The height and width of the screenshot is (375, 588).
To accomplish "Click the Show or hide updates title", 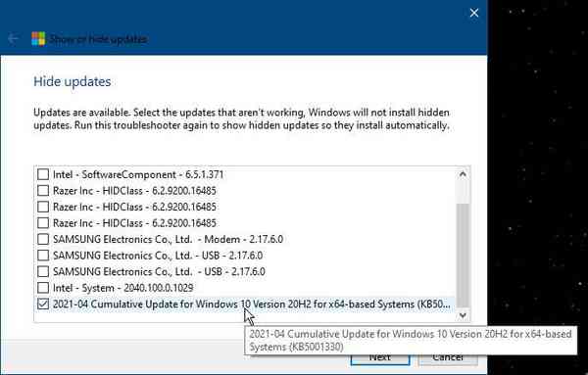I will (99, 39).
